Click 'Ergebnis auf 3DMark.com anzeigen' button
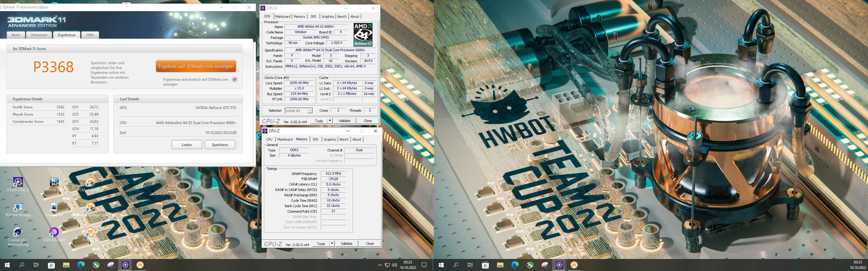The height and width of the screenshot is (271, 868). point(196,66)
